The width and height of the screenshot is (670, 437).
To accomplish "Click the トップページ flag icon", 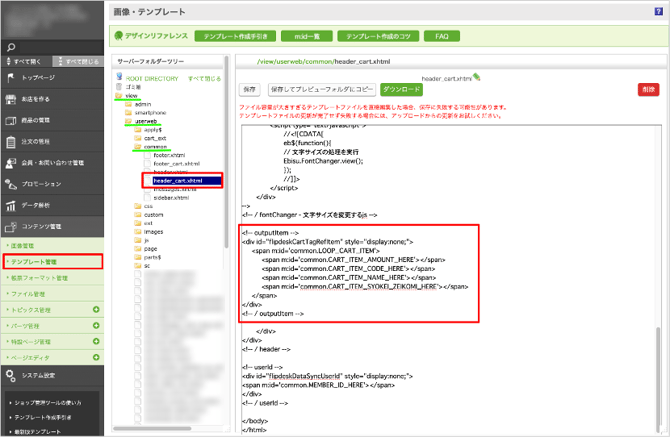I will click(12, 78).
